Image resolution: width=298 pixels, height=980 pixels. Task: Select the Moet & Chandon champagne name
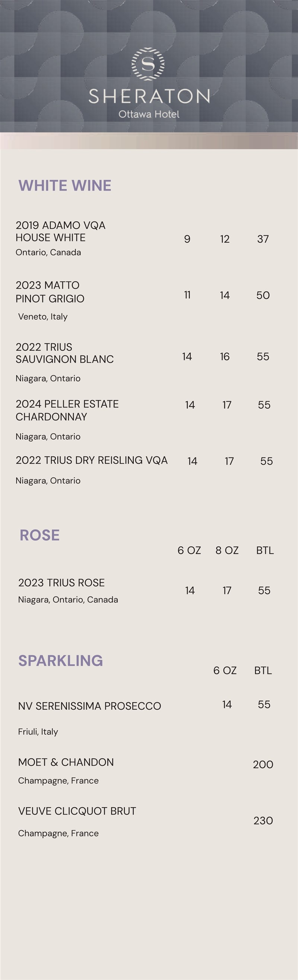click(66, 762)
